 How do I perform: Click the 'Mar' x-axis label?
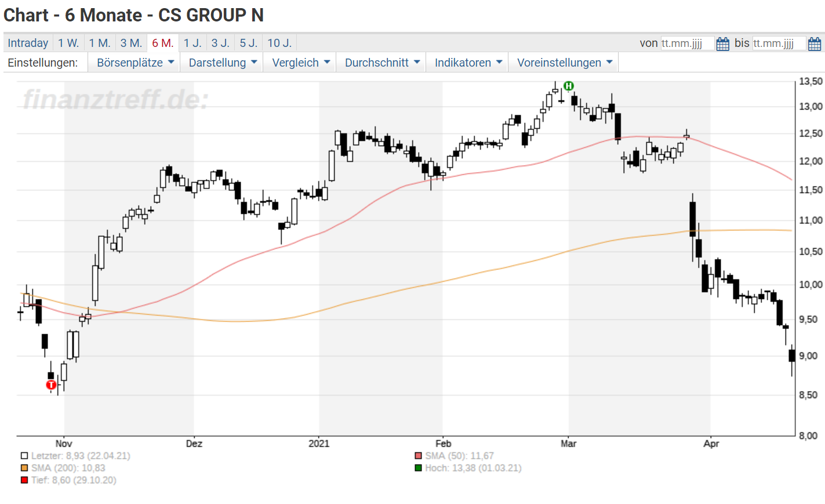click(569, 444)
